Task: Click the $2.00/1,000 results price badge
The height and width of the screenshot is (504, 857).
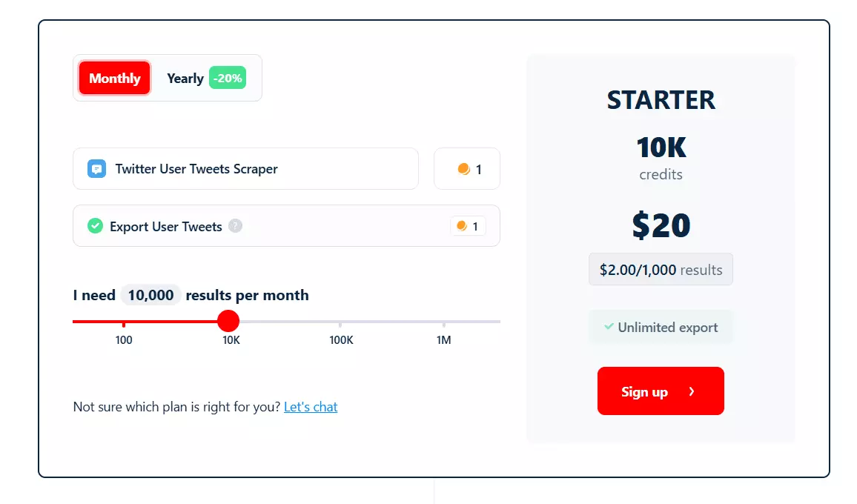Action: coord(661,269)
